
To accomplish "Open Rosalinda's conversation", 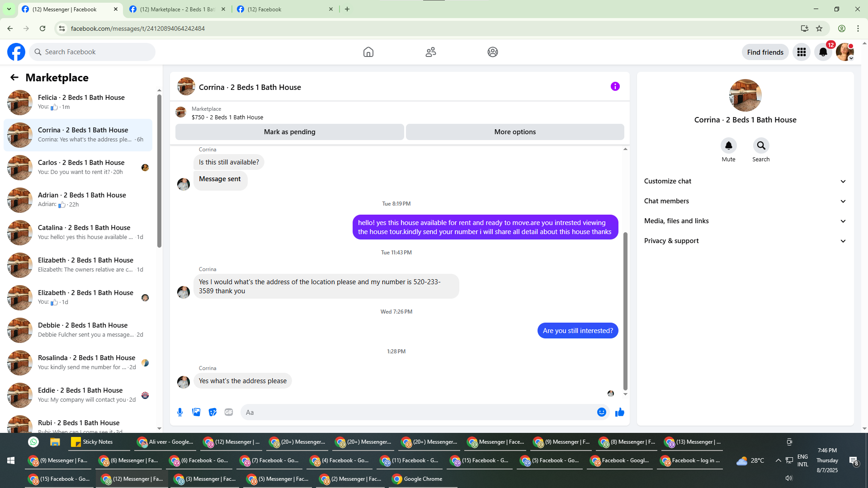I will pos(78,362).
